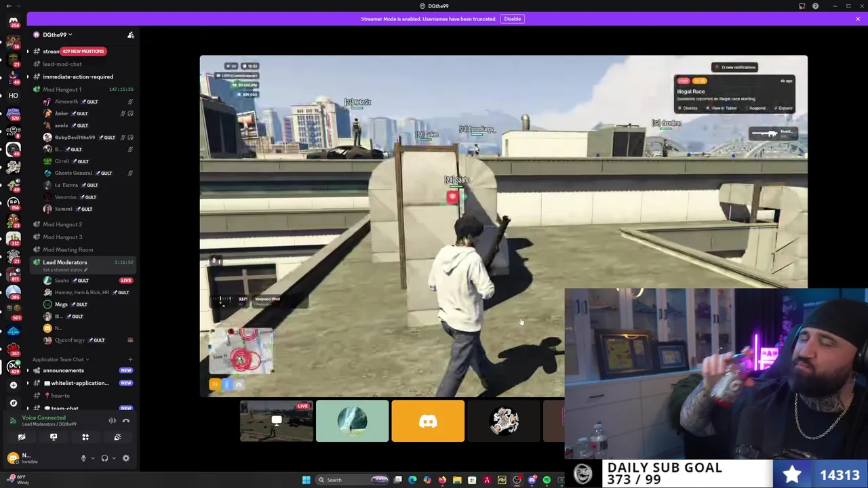Select user Aimeemfk in Mod Hangout 1
The width and height of the screenshot is (868, 488).
pos(66,102)
